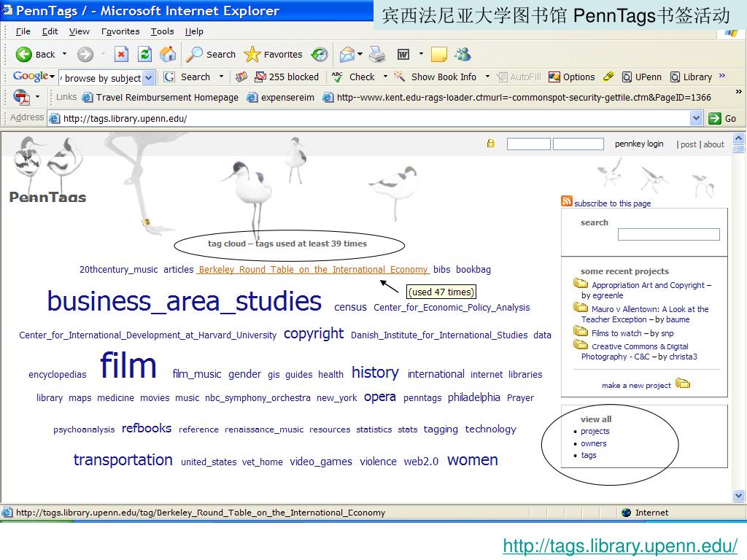This screenshot has height=560, width=747.
Task: Open the Edit with Word dropdown arrow
Action: pos(421,54)
